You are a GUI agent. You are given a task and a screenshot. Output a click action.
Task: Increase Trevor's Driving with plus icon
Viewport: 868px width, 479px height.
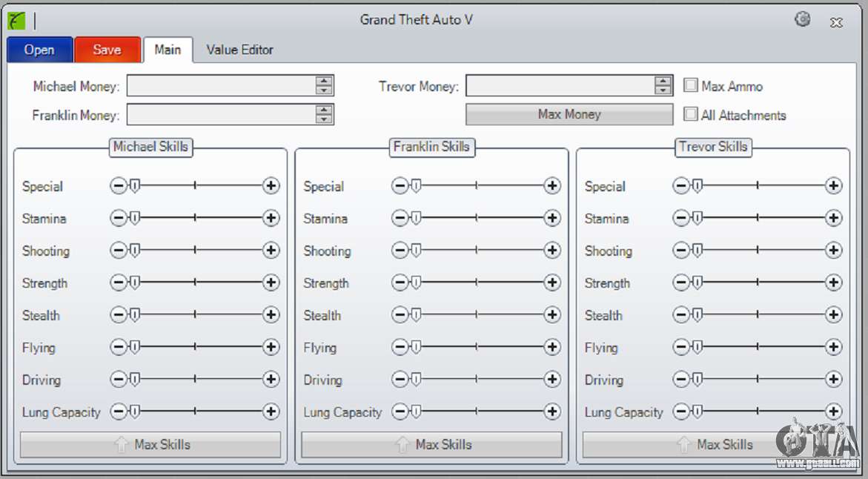click(x=833, y=379)
